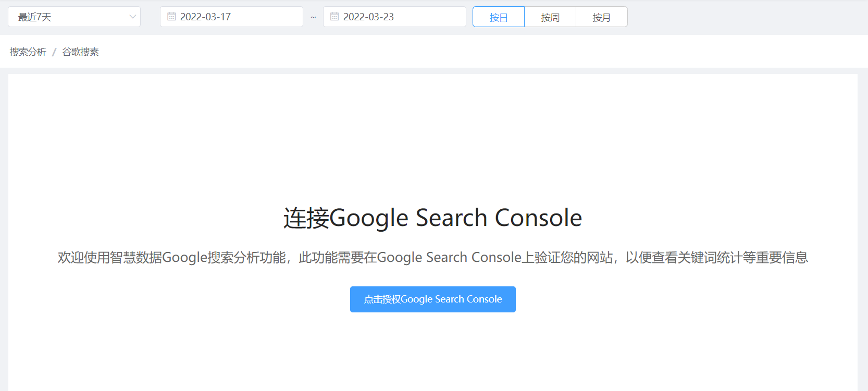Click the 连接Google Search Console heading

click(433, 218)
